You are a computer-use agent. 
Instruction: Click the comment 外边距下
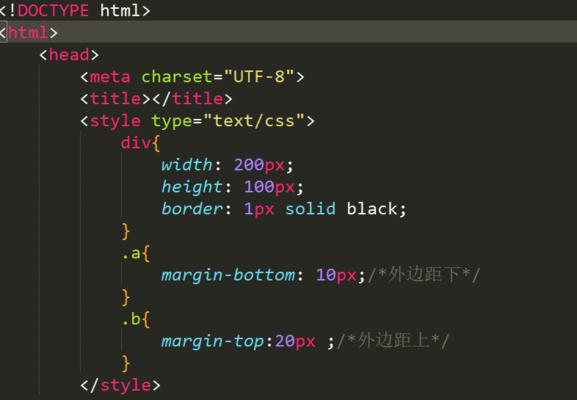pos(424,275)
